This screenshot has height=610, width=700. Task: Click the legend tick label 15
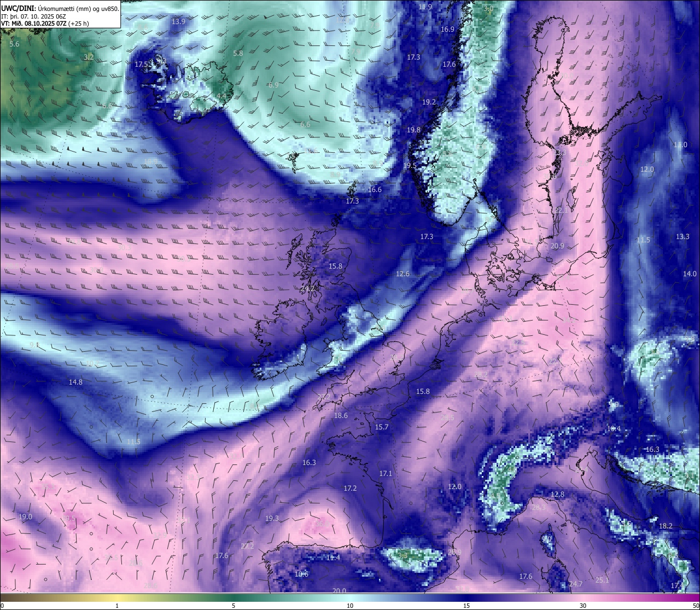466,606
